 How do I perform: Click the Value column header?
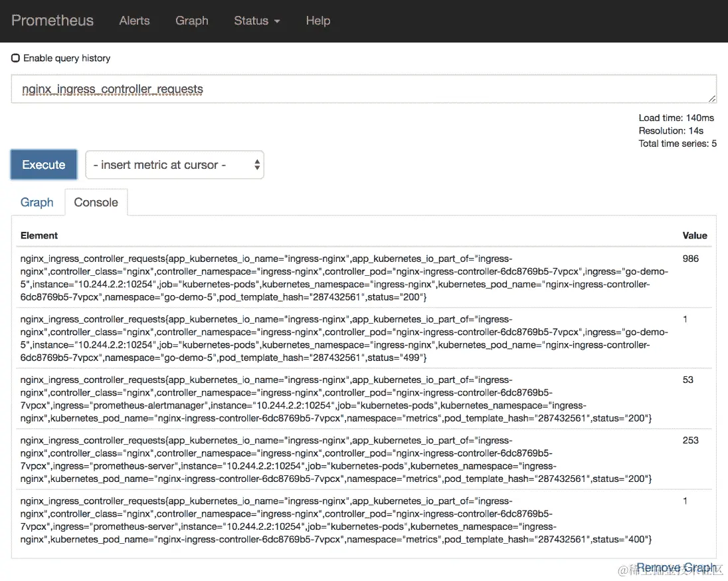coord(695,235)
